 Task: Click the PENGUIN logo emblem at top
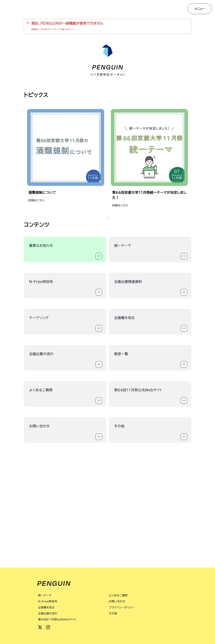[107, 51]
